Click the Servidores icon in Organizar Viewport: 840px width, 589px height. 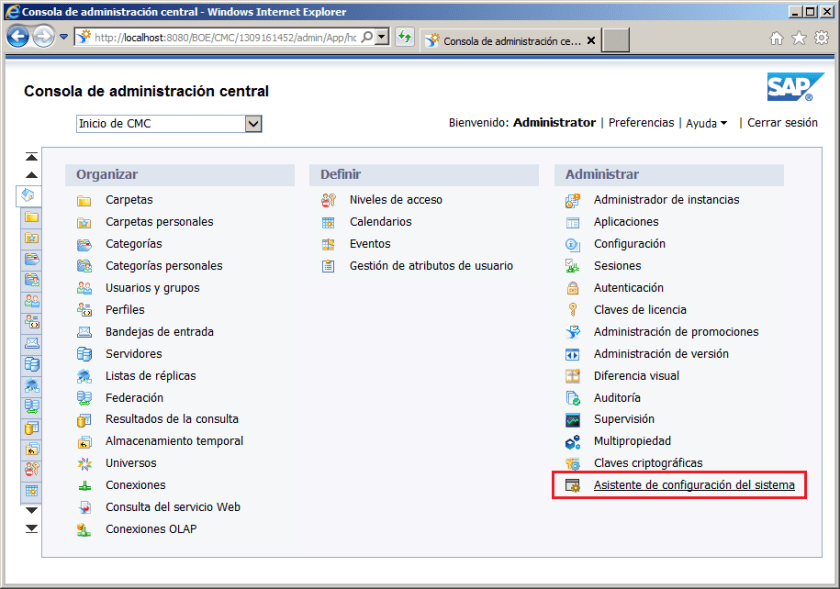coord(85,354)
